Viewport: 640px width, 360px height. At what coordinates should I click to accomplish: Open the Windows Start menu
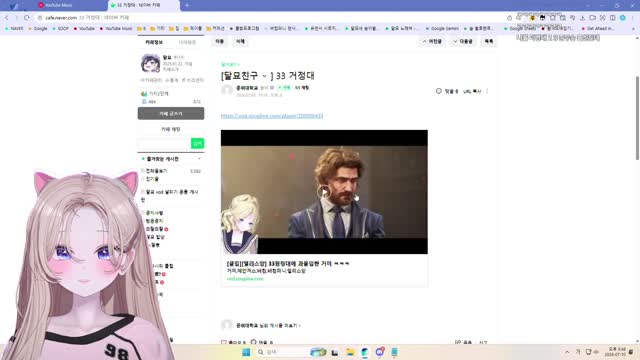click(246, 352)
